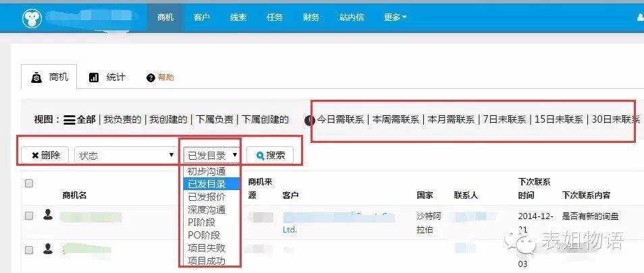Select PI阶段 from the dropdown list
This screenshot has width=644, height=273.
click(211, 222)
